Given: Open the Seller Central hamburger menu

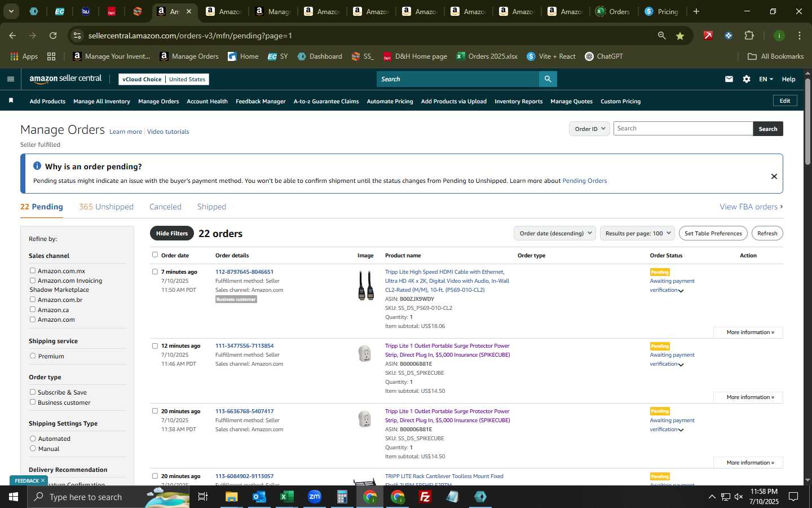Looking at the screenshot, I should (x=10, y=79).
